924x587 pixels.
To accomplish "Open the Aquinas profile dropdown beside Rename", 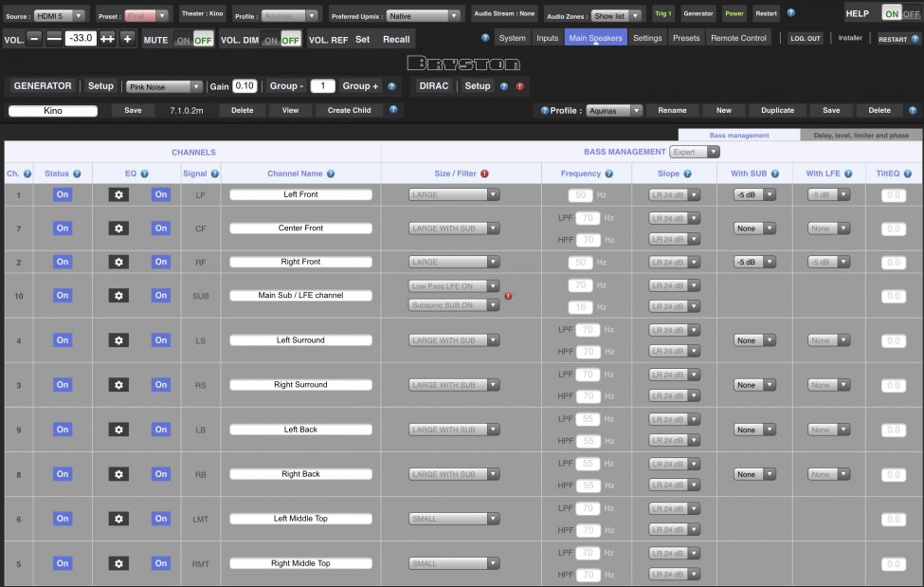I will 613,110.
